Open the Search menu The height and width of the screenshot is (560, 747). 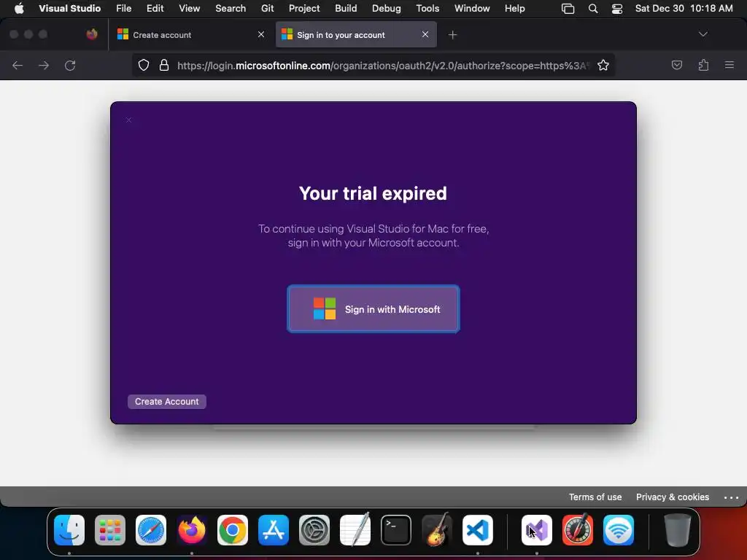[x=231, y=8]
